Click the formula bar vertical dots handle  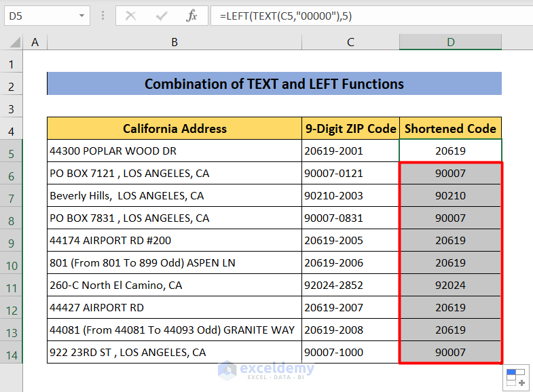click(103, 16)
